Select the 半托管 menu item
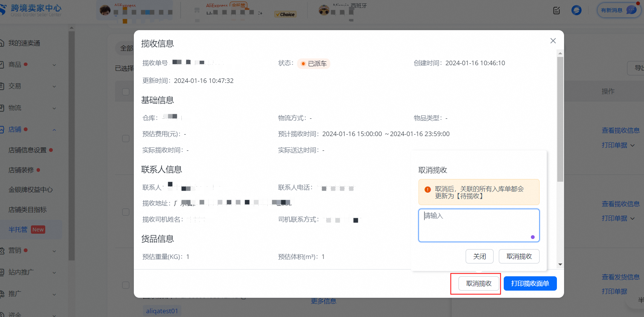 click(18, 230)
